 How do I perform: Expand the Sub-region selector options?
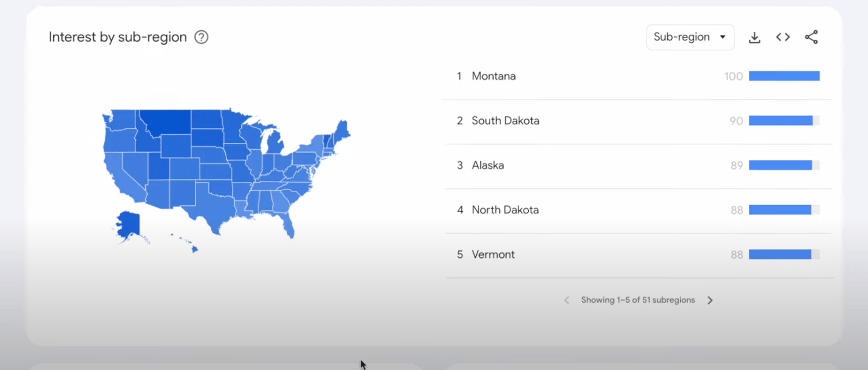[x=690, y=37]
